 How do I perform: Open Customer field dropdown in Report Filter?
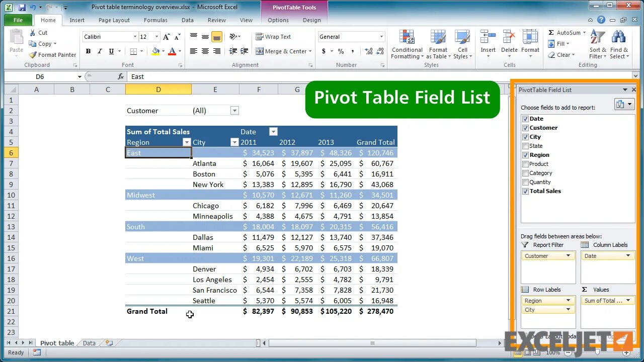(568, 256)
